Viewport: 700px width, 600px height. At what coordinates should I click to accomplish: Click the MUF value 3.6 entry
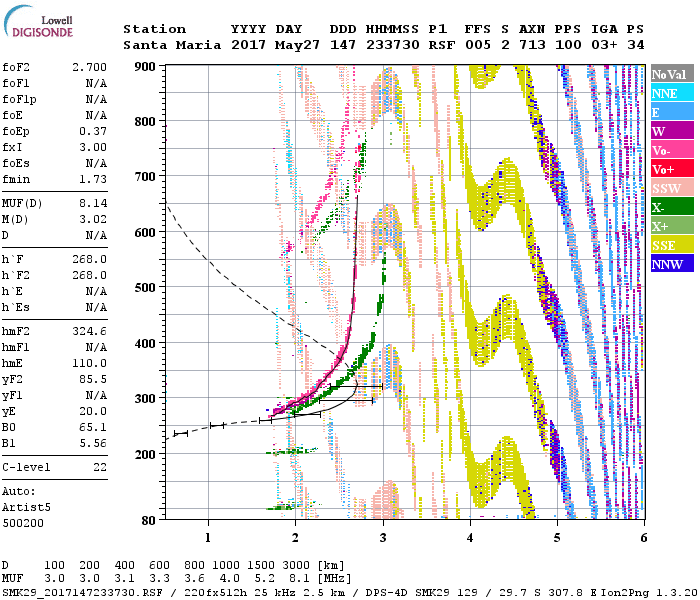tap(194, 579)
